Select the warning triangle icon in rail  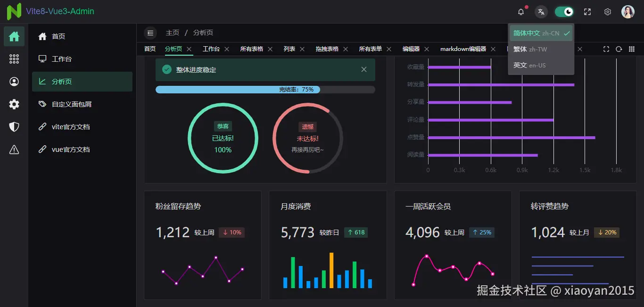point(14,149)
